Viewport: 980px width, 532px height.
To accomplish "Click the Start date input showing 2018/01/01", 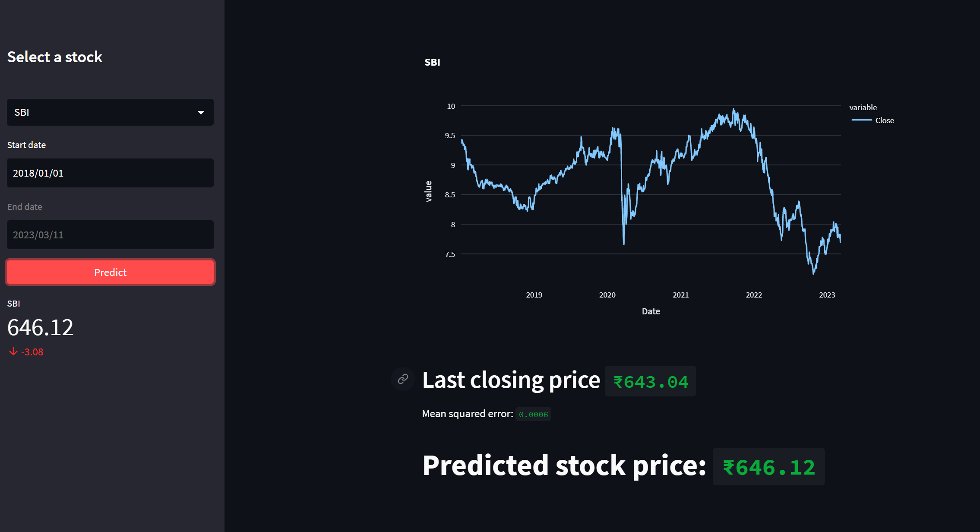I will coord(110,173).
